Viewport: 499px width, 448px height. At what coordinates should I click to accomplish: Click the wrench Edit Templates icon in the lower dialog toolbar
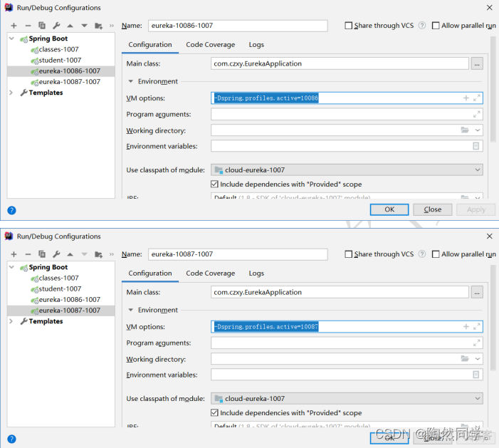(x=56, y=254)
